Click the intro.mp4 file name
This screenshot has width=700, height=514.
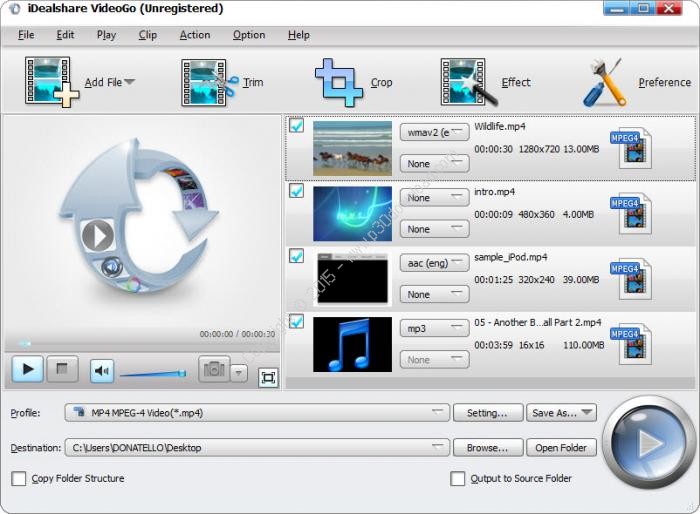[494, 192]
